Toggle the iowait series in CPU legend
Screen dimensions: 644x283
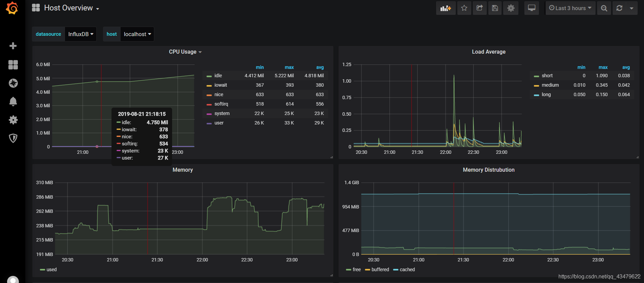(x=221, y=85)
